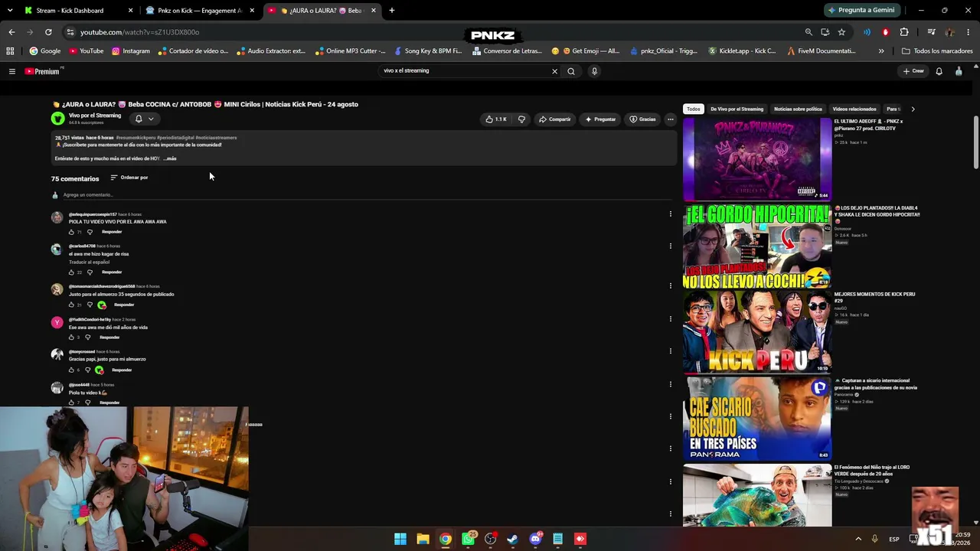
Task: Open Steam from the taskbar
Action: pyautogui.click(x=512, y=539)
